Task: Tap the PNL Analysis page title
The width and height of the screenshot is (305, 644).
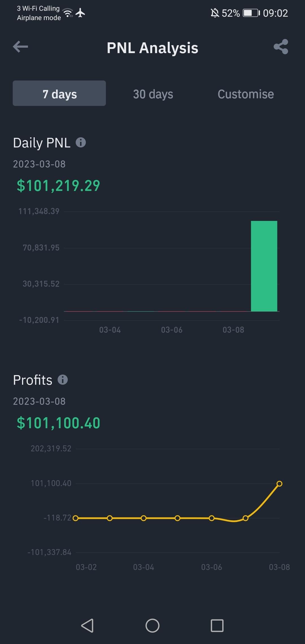Action: [152, 48]
